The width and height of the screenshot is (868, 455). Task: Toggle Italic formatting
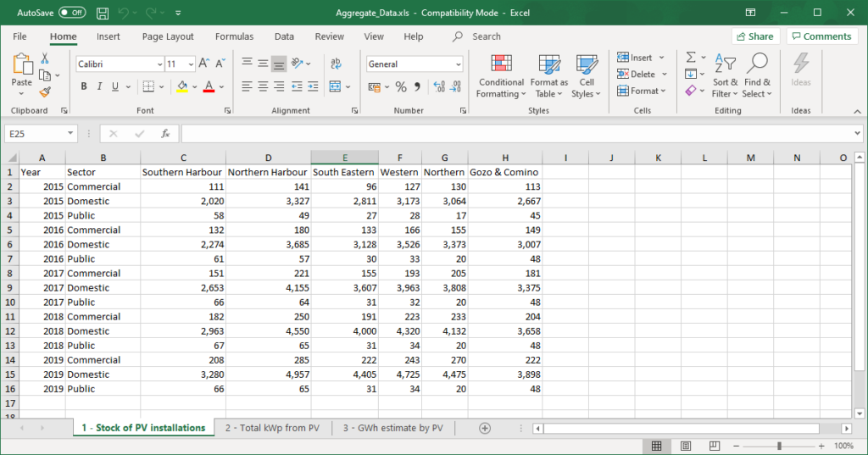tap(100, 86)
